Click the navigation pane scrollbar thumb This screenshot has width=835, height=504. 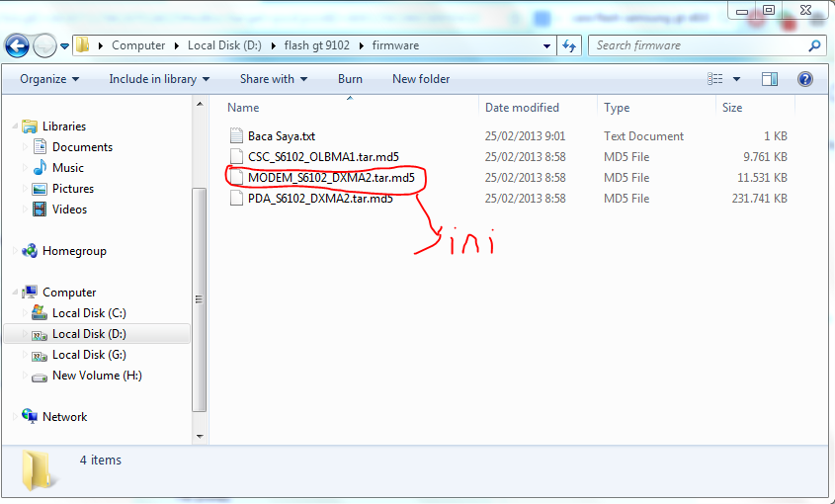200,299
